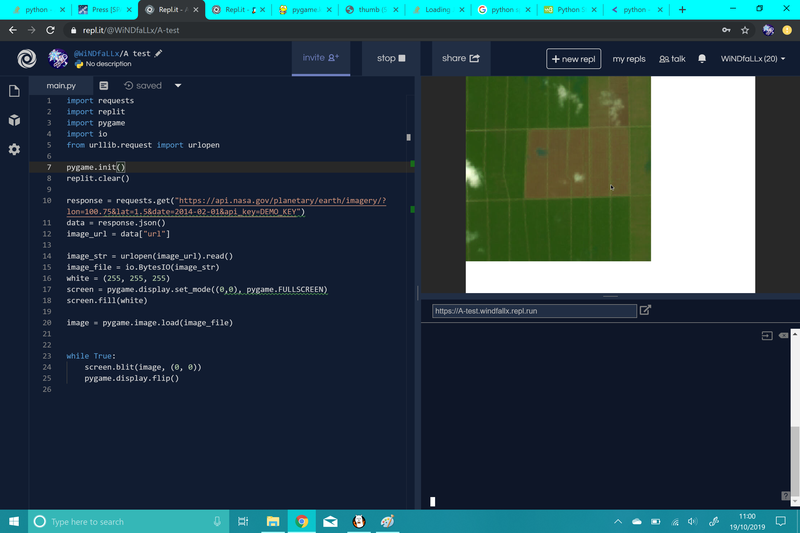Click the code formatter icon beside main.py

(104, 86)
